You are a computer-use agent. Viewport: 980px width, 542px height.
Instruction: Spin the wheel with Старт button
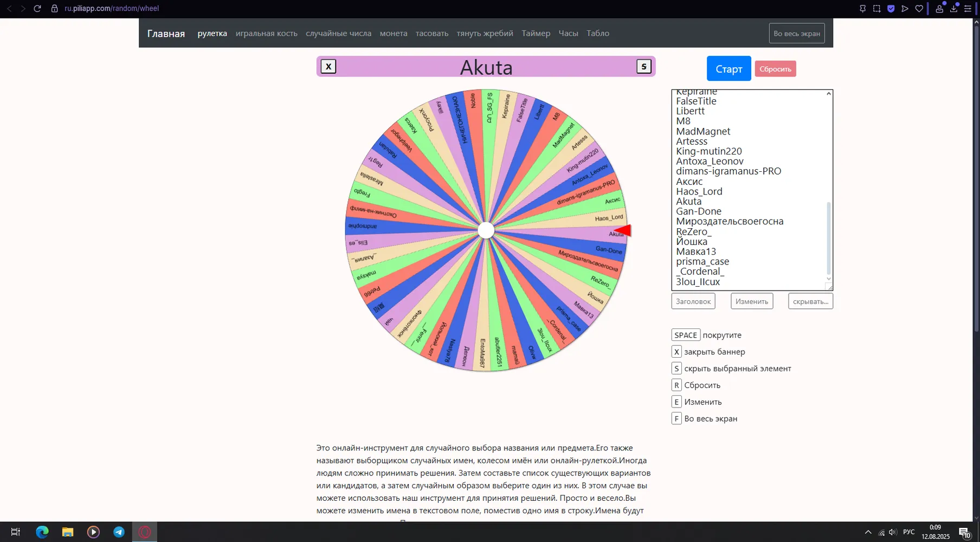pos(728,69)
